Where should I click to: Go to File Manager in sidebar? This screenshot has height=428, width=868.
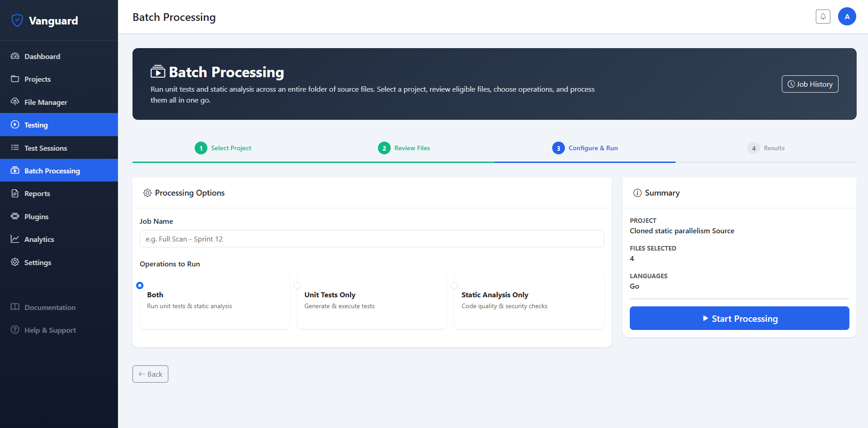[45, 102]
